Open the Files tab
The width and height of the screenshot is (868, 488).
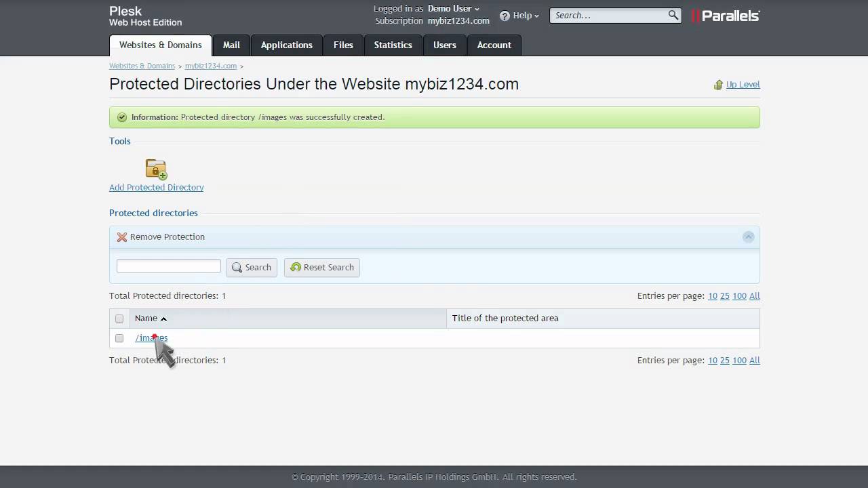coord(343,45)
